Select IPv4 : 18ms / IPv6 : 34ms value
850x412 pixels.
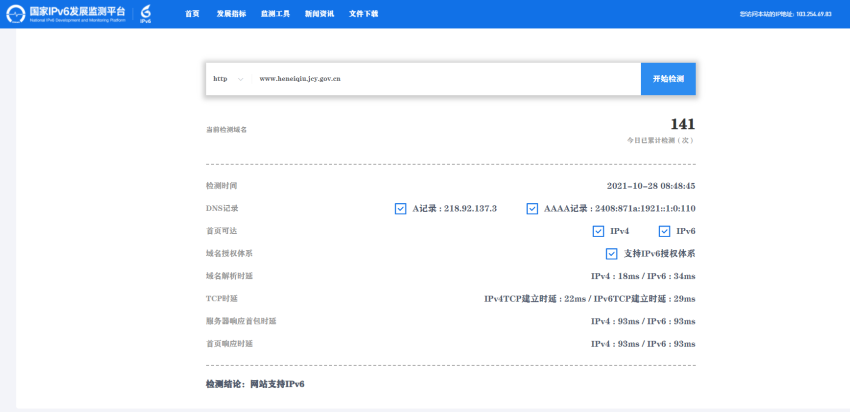point(643,276)
